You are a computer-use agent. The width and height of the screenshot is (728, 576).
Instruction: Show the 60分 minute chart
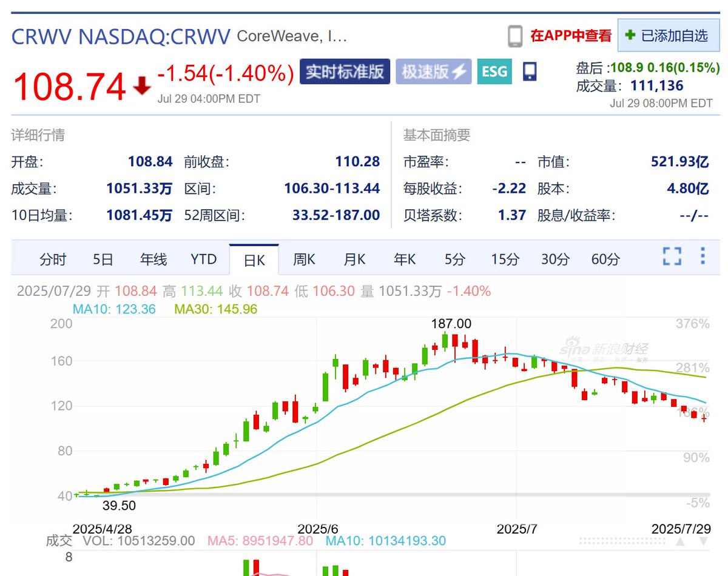click(606, 260)
